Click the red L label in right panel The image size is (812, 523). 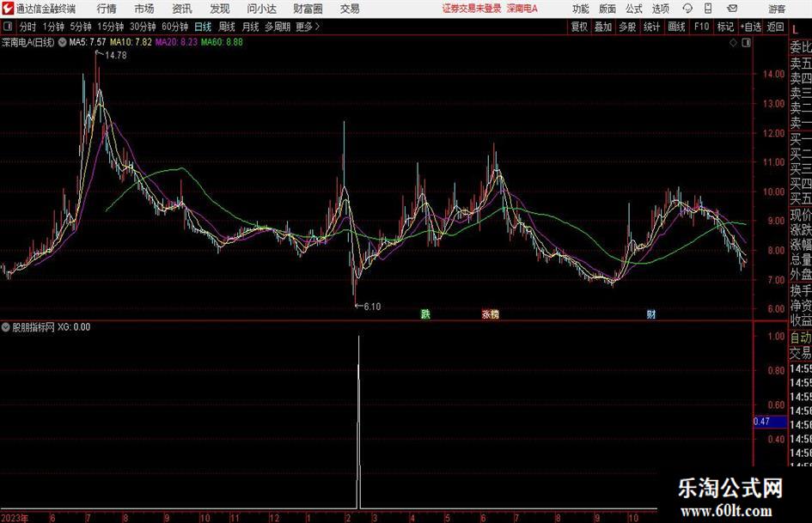pos(796,31)
